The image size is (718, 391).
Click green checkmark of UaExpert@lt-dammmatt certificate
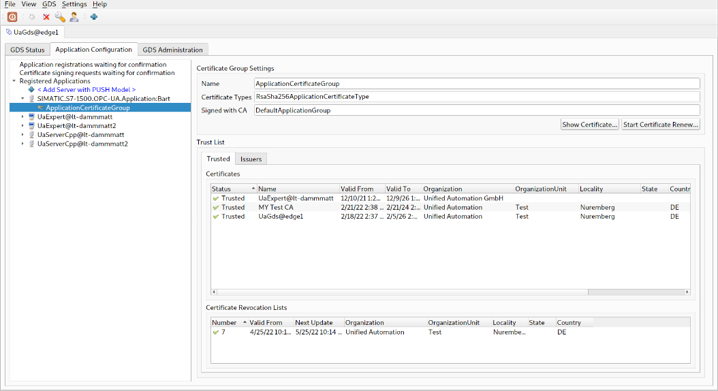[x=216, y=198]
